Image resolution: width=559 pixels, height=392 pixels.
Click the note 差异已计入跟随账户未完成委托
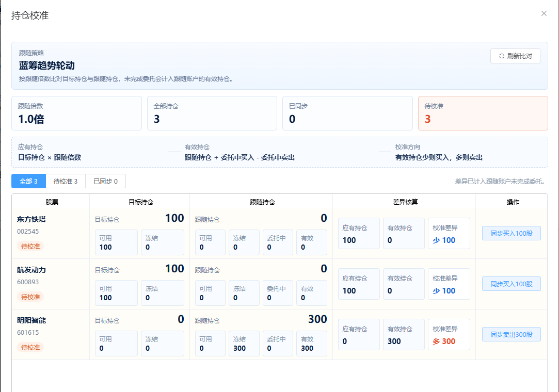[x=501, y=182]
